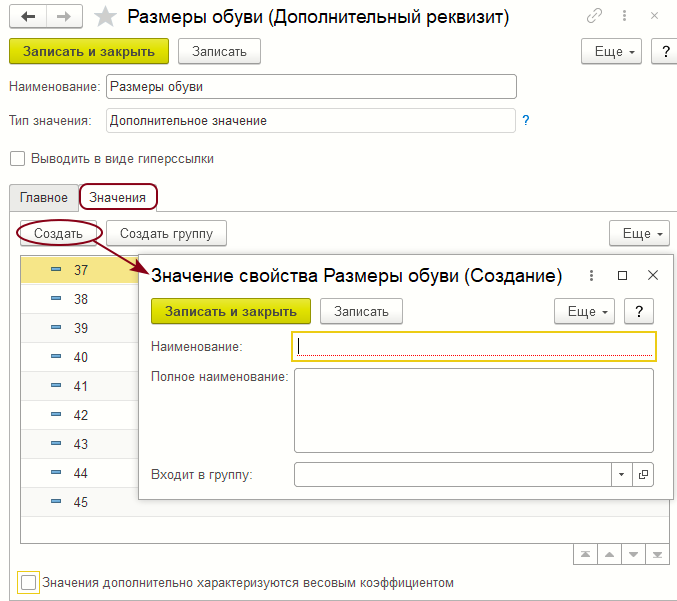Go back with the left arrow button

[28, 17]
